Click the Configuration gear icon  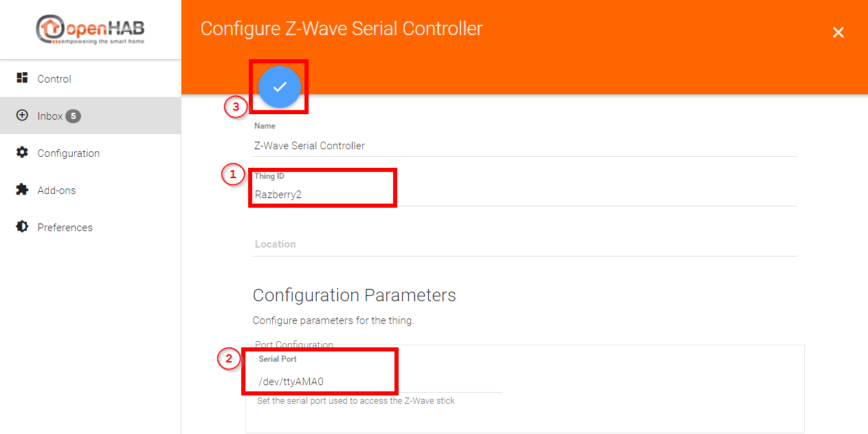point(23,152)
